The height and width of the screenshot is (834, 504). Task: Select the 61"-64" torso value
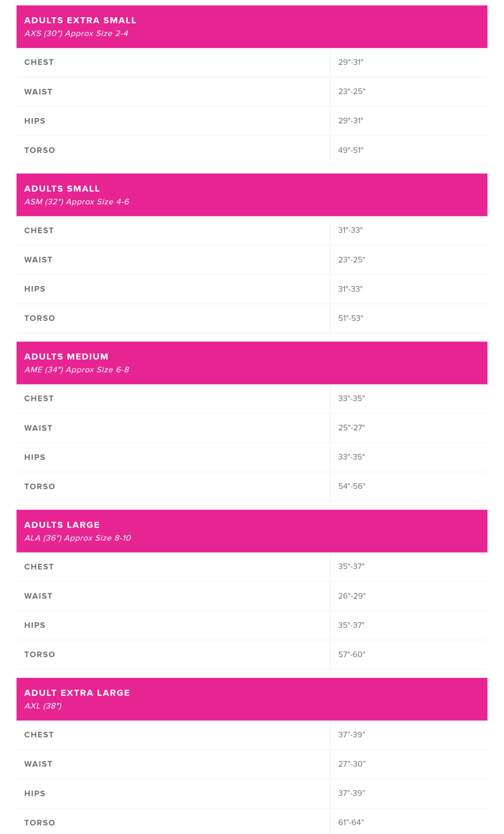tap(351, 822)
